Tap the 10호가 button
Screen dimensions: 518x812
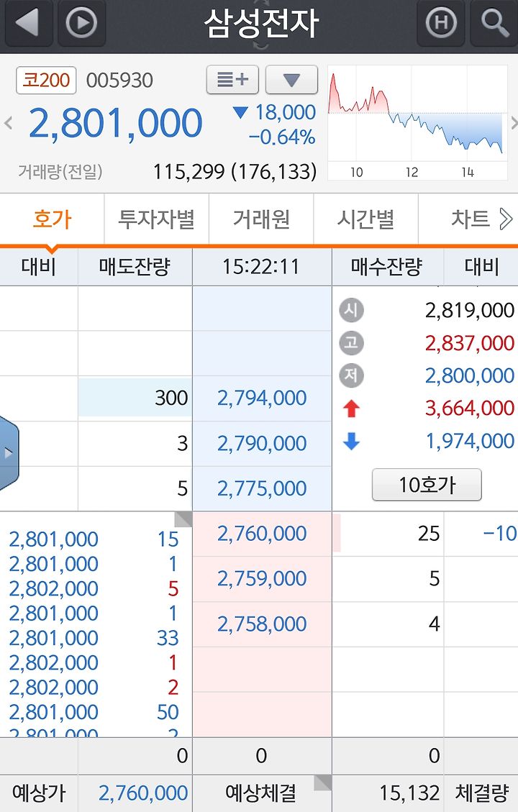tap(427, 485)
